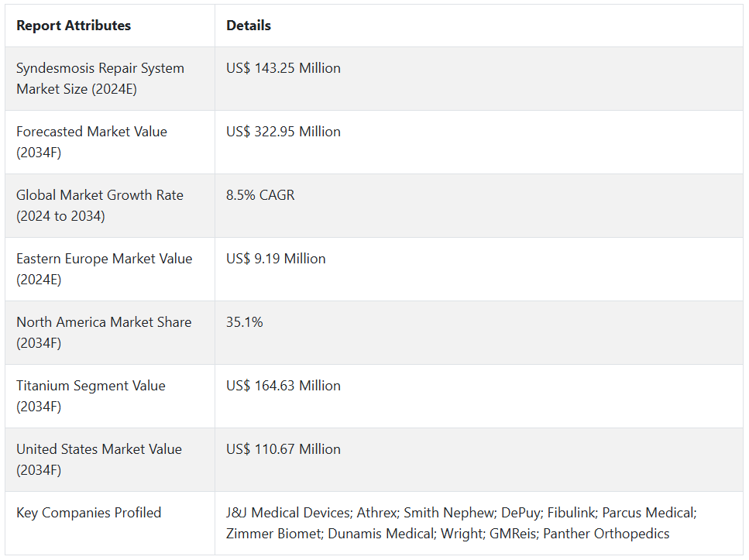The height and width of the screenshot is (560, 749).
Task: Click the 8.5% CAGR value
Action: [260, 195]
